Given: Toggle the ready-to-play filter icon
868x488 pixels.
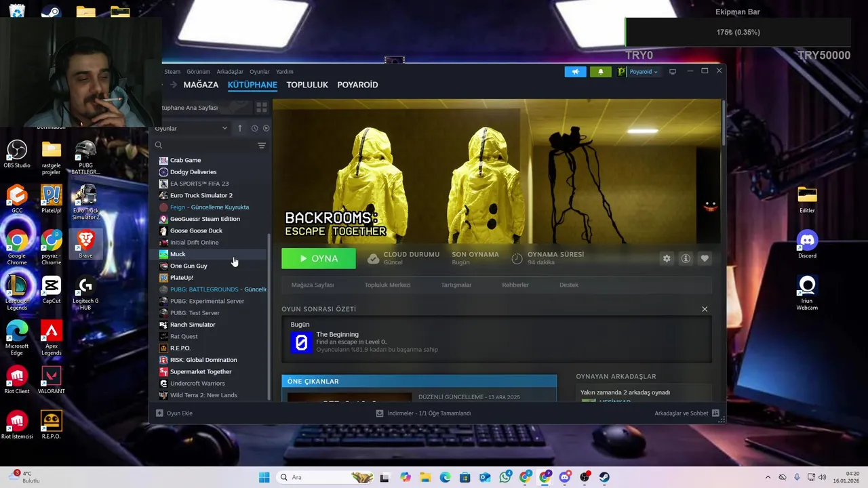Looking at the screenshot, I should click(x=266, y=128).
